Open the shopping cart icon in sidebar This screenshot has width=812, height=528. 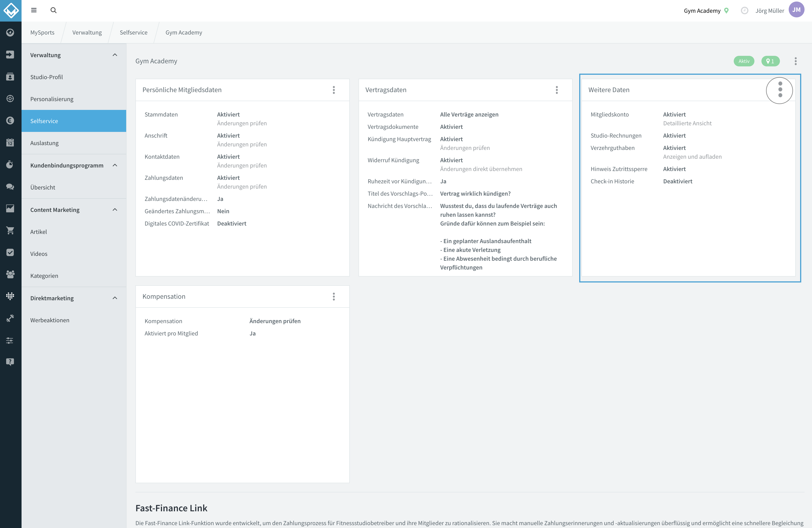10,231
